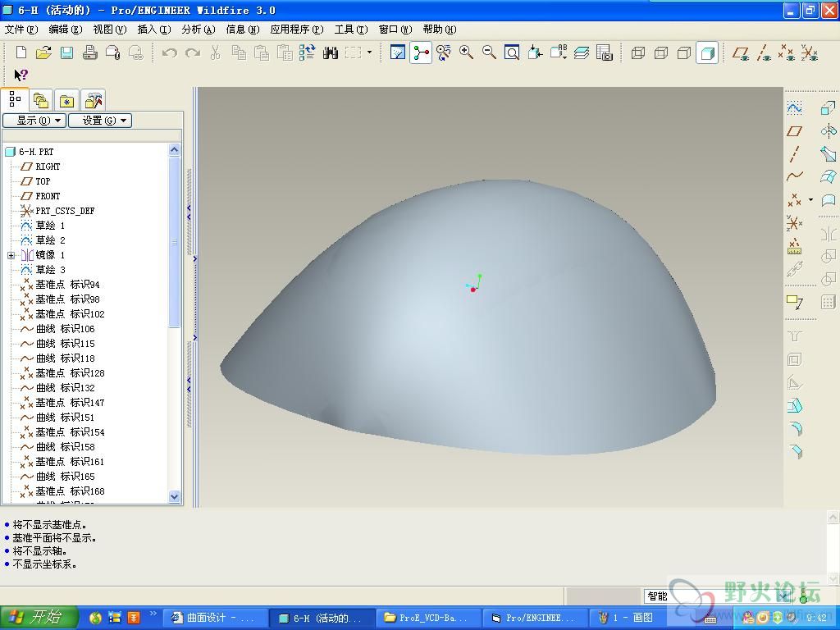
Task: Click the What's This help cursor icon
Action: (21, 75)
